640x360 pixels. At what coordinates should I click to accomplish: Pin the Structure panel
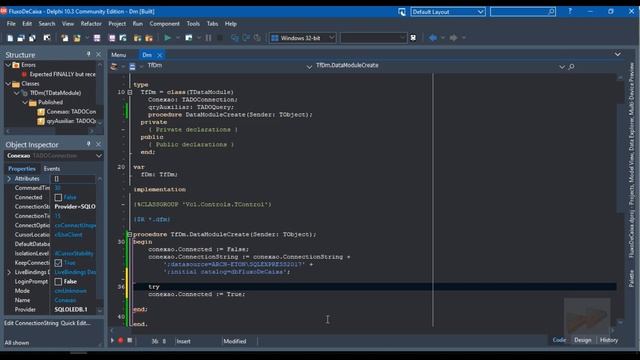pos(89,54)
